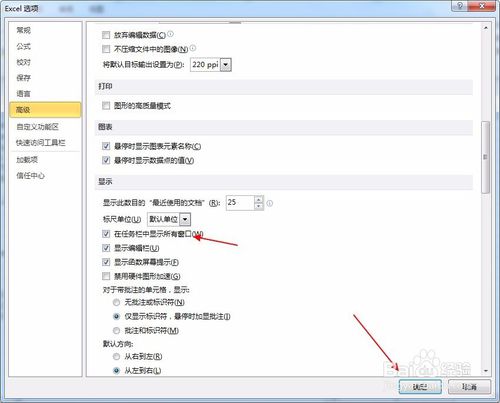Click the recent documents count field
500x403 pixels.
pyautogui.click(x=240, y=203)
